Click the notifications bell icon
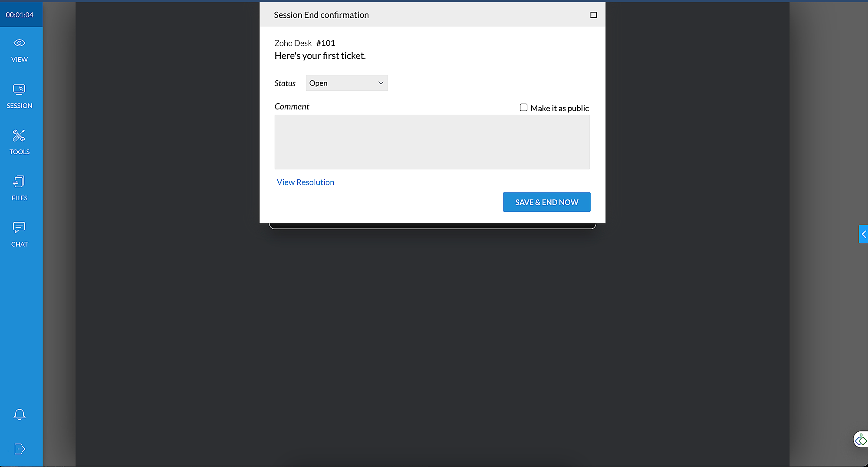This screenshot has height=467, width=868. [20, 414]
